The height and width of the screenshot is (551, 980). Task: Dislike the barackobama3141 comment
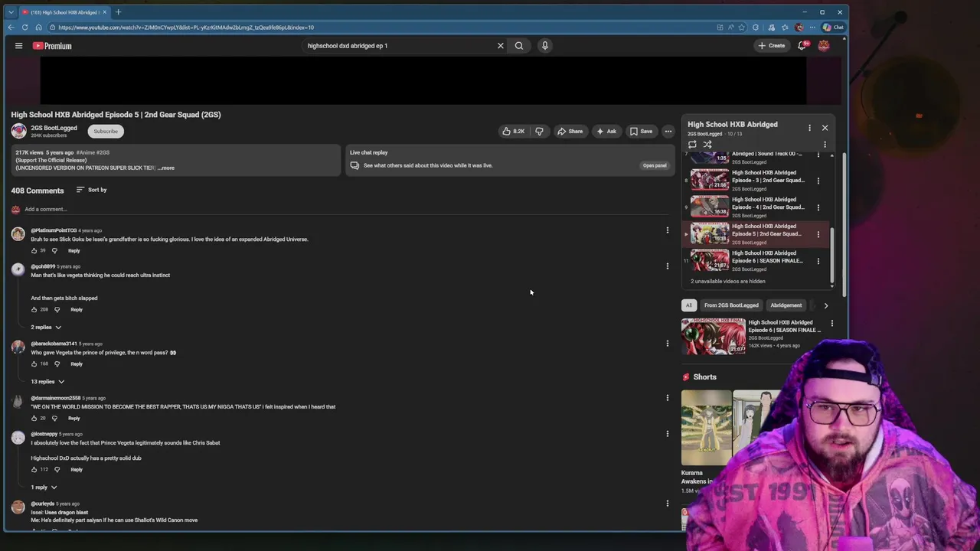(57, 364)
